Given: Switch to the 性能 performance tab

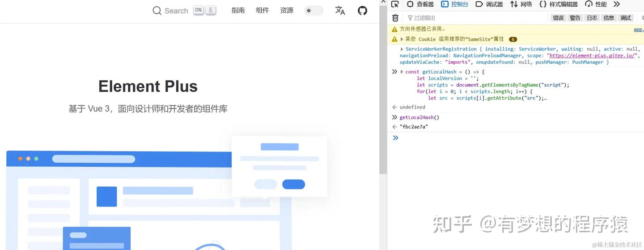Looking at the screenshot, I should 596,4.
